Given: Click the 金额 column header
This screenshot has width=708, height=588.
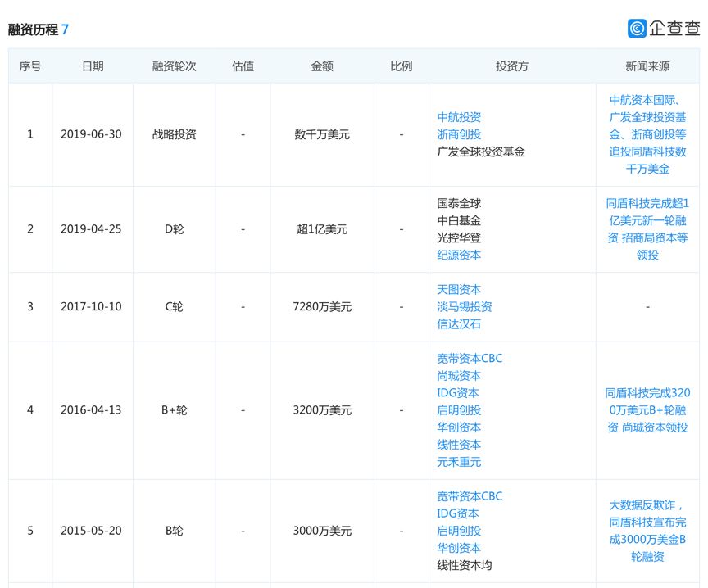Looking at the screenshot, I should pos(322,66).
